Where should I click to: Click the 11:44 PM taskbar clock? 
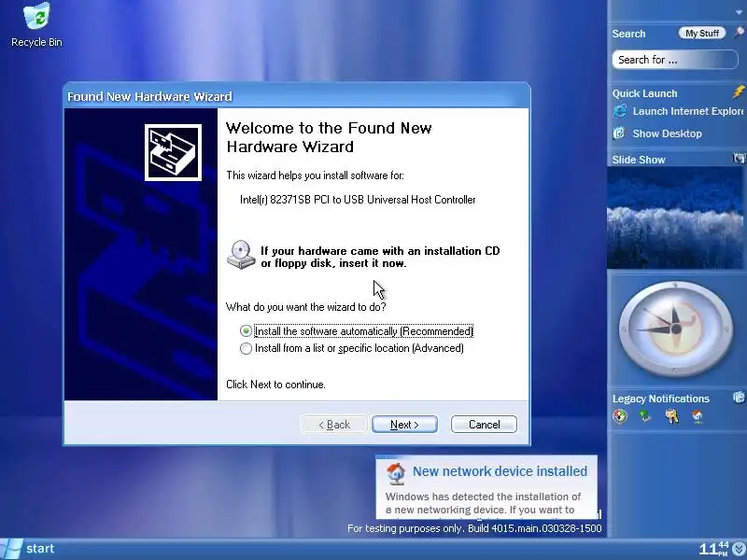713,549
